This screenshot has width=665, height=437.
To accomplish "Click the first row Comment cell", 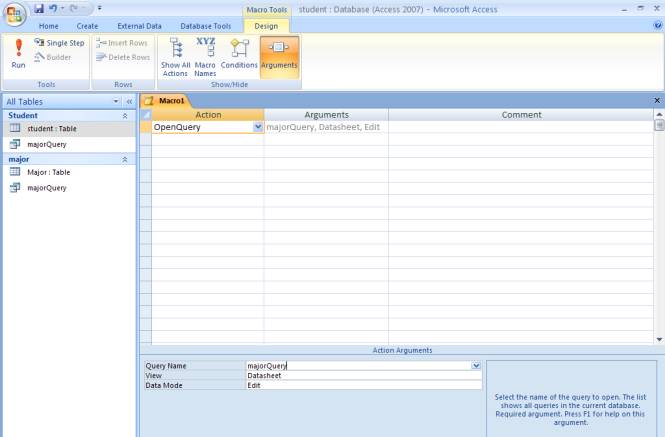I will [521, 127].
